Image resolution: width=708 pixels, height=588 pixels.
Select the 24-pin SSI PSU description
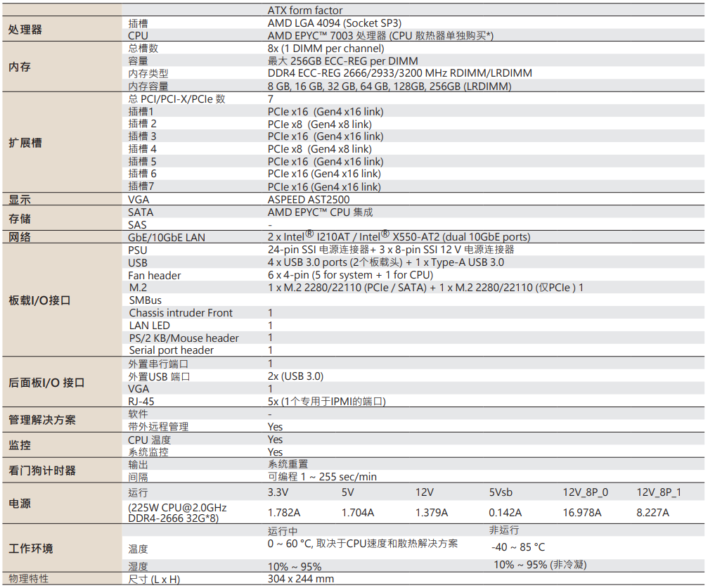[x=373, y=250]
